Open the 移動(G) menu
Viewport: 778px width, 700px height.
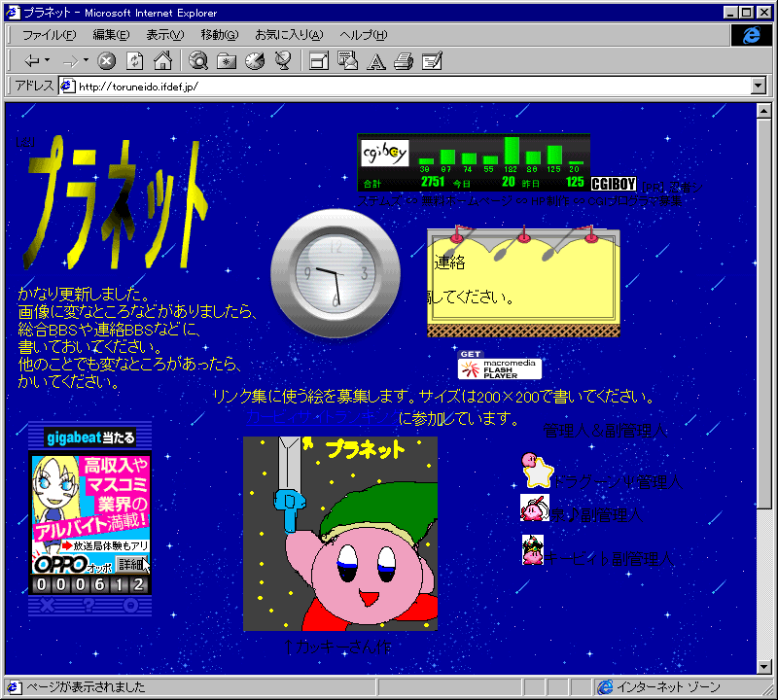pos(220,35)
